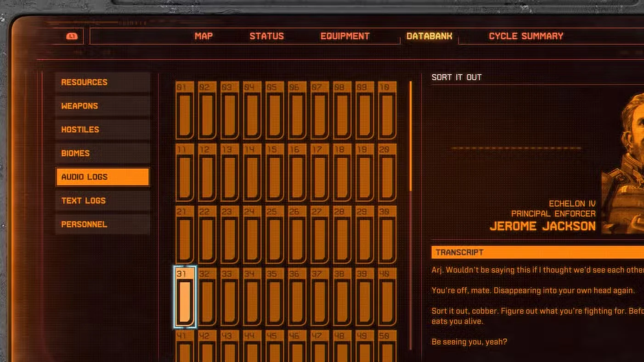Click the PRINCIPAL ENFORCER label
644x362 pixels.
pyautogui.click(x=554, y=214)
